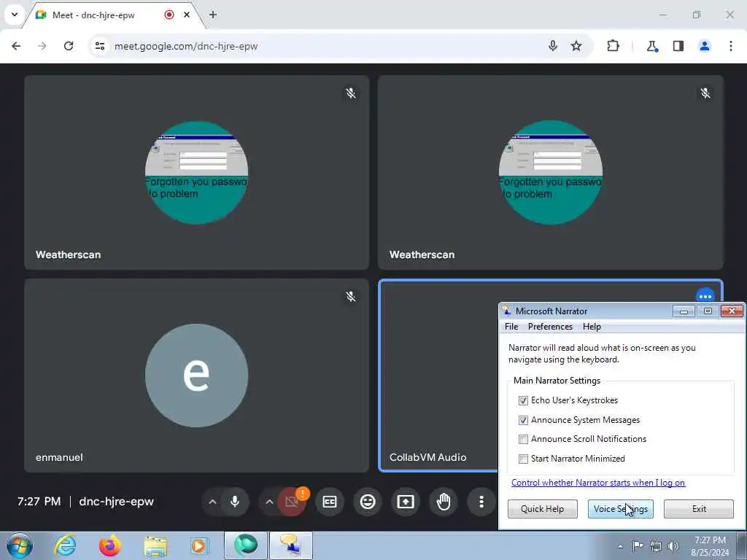The height and width of the screenshot is (560, 747).
Task: Open the volume tray icon
Action: point(673,546)
